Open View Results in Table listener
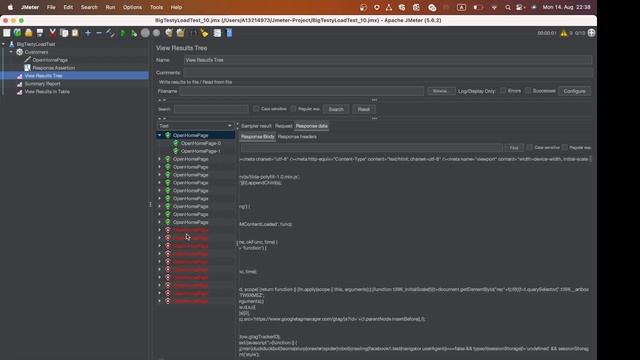 [x=47, y=92]
